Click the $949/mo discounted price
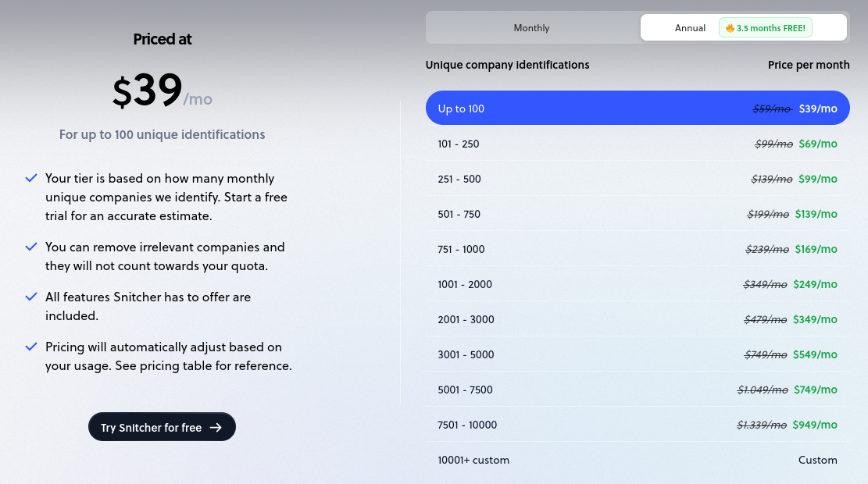 pyautogui.click(x=815, y=424)
